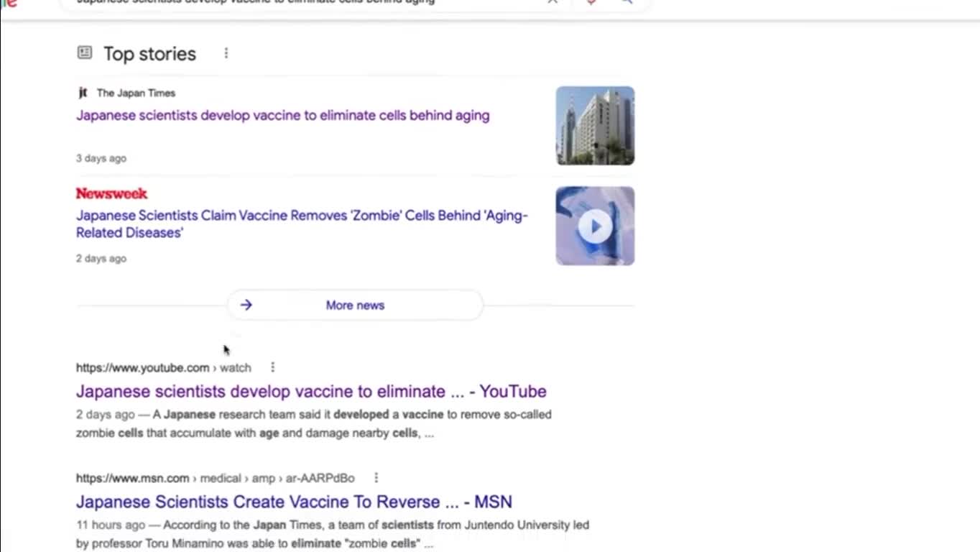The image size is (980, 552).
Task: Click the Newsweek logo
Action: [x=111, y=193]
